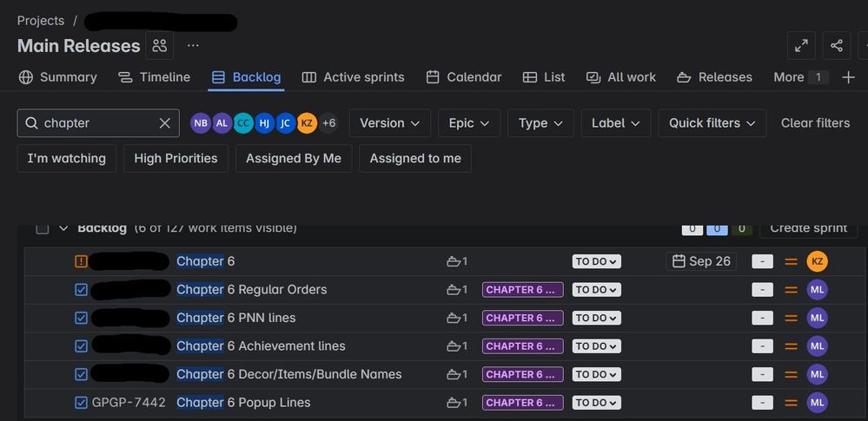Click priority icon on Chapter 6 Regular Orders row
The height and width of the screenshot is (421, 868).
point(791,289)
